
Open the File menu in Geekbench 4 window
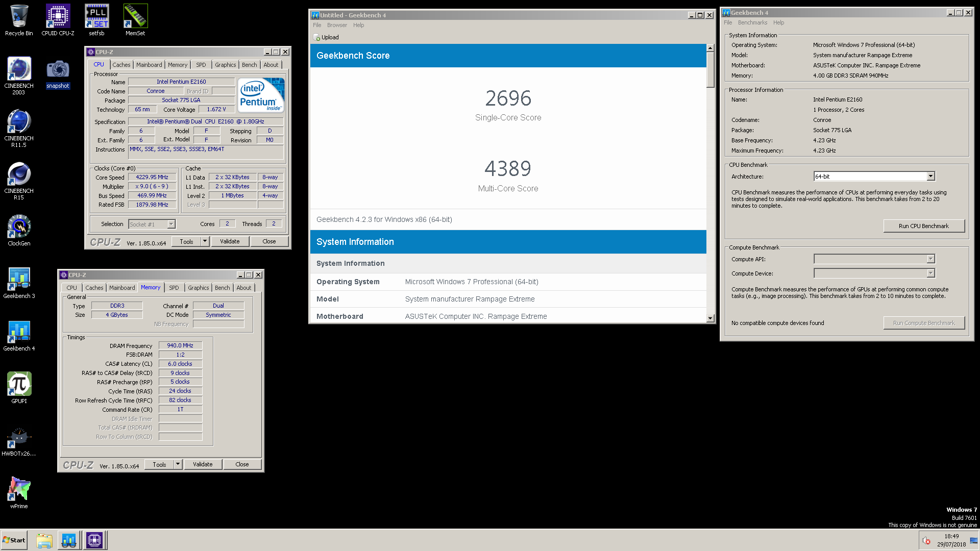coord(728,22)
